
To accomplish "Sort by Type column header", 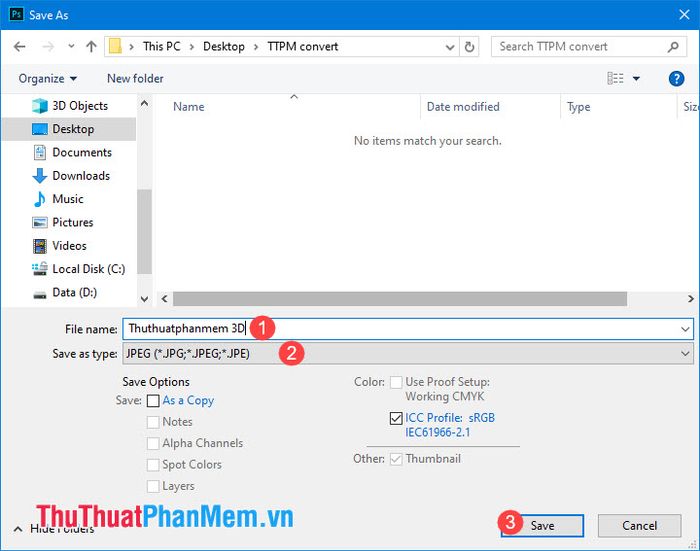I will 579,107.
